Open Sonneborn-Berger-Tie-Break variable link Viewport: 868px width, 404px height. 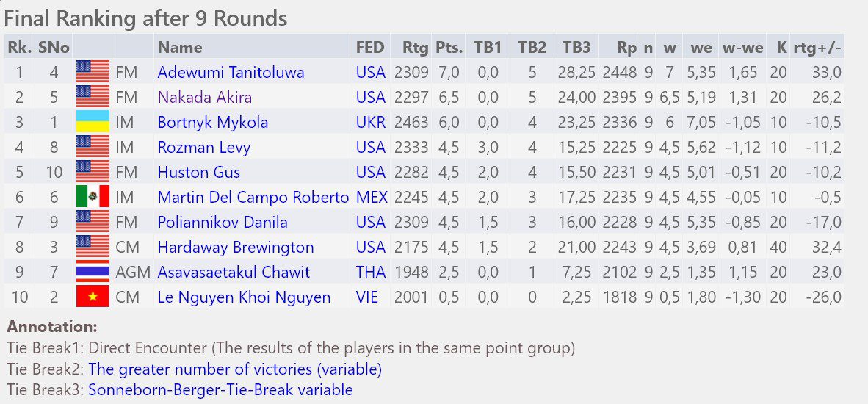pos(220,389)
